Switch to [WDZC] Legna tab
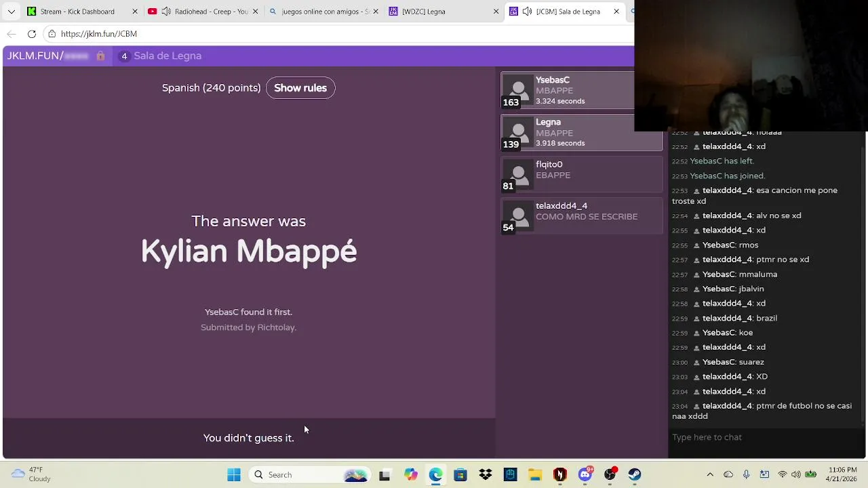868x488 pixels. pyautogui.click(x=444, y=12)
